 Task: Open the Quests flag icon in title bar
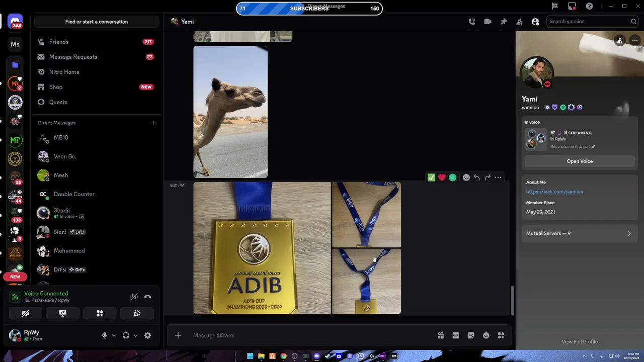(555, 6)
